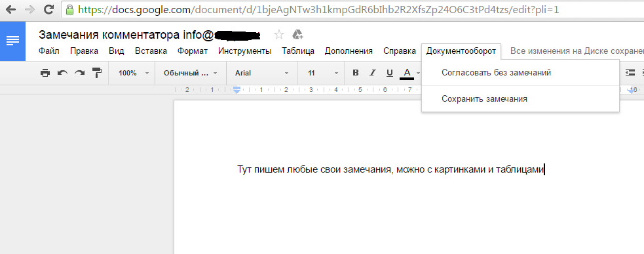Screen dimensions: 644x254
Task: Toggle underline formatting (U)
Action: click(389, 73)
